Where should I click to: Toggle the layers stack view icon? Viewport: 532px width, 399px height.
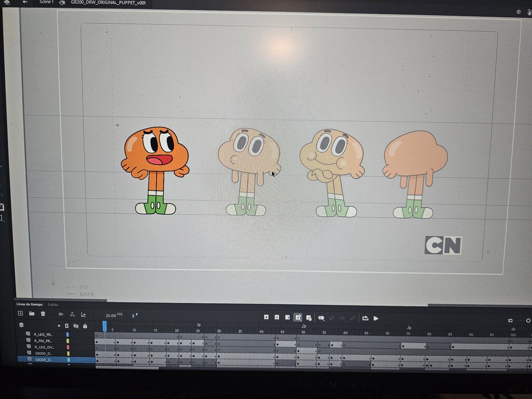21,325
